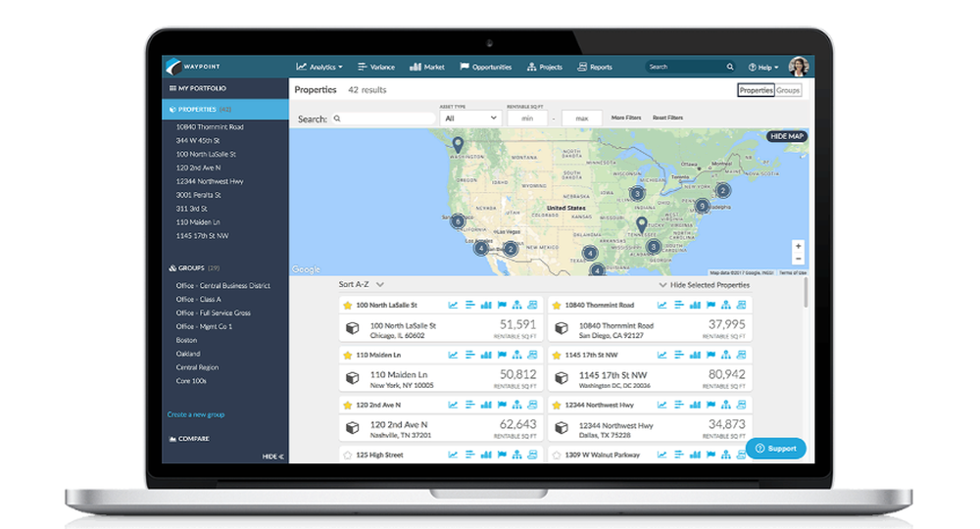Image resolution: width=980 pixels, height=529 pixels.
Task: Click the Create a new group link
Action: coord(196,414)
